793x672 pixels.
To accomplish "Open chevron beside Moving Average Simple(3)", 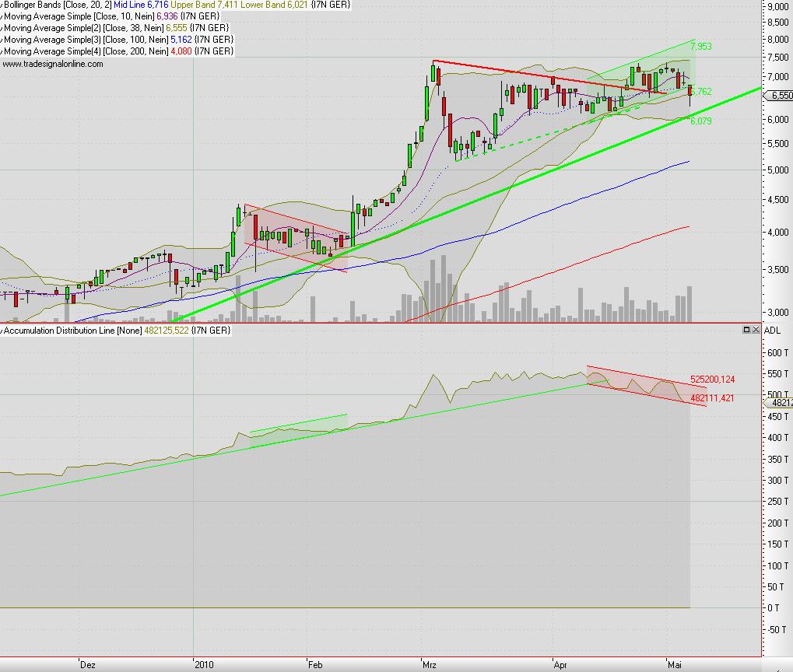I will 2,40.
